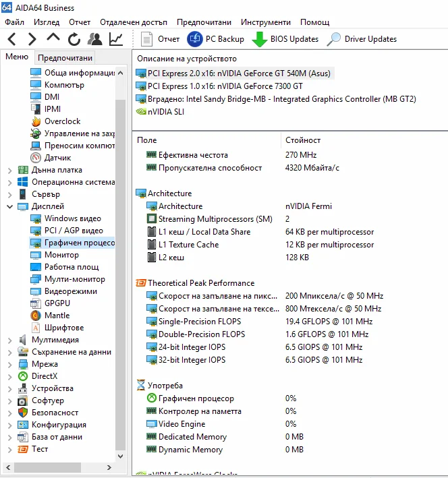Open the Отдалечен достъп menu

pos(134,22)
